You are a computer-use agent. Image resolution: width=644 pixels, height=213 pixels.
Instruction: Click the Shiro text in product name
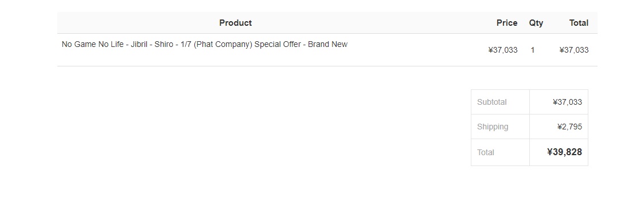pyautogui.click(x=164, y=44)
